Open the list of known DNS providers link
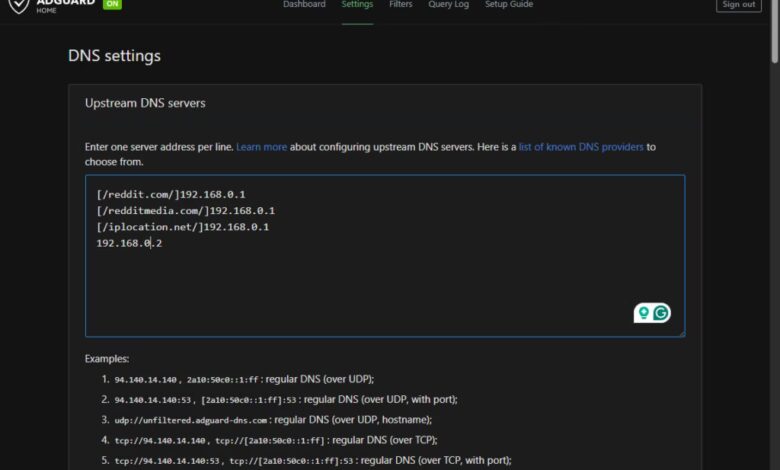This screenshot has height=470, width=780. pyautogui.click(x=581, y=147)
